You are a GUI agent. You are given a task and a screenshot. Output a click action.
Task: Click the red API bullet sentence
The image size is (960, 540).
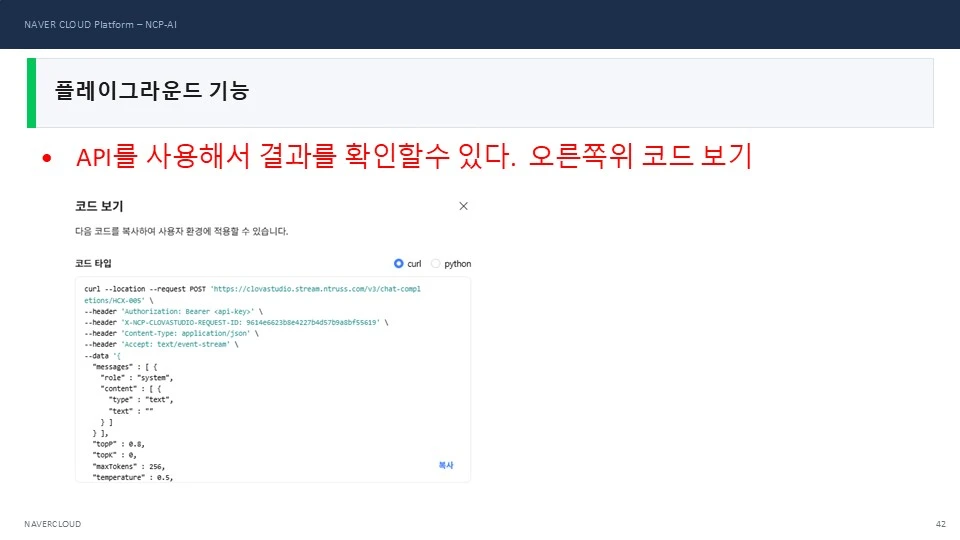click(414, 156)
